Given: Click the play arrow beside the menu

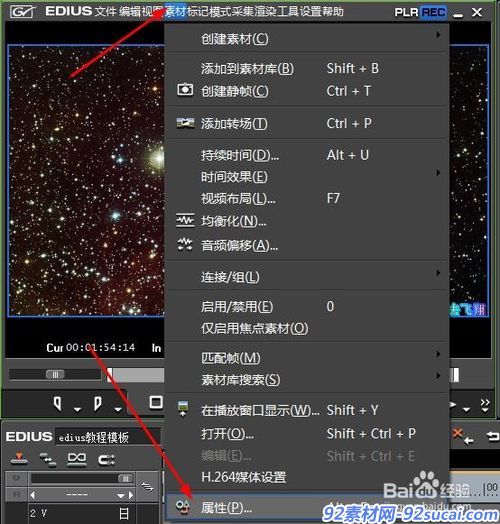Looking at the screenshot, I should 453,405.
